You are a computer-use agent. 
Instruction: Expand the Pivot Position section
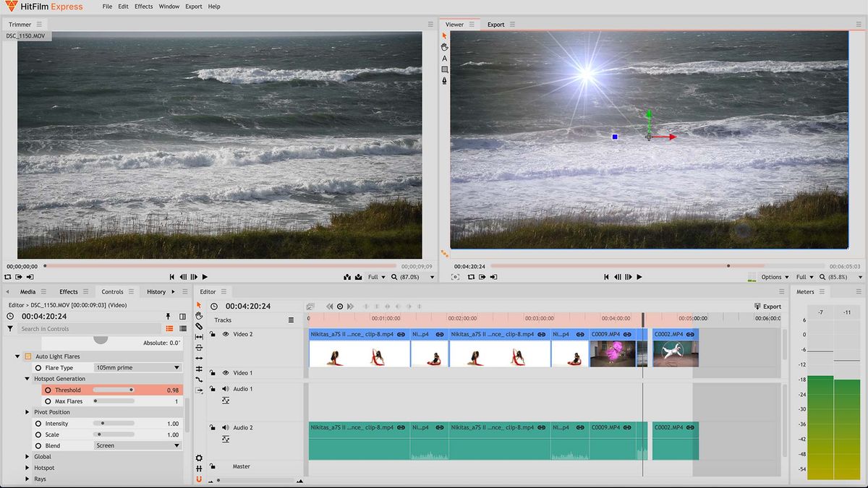tap(27, 411)
